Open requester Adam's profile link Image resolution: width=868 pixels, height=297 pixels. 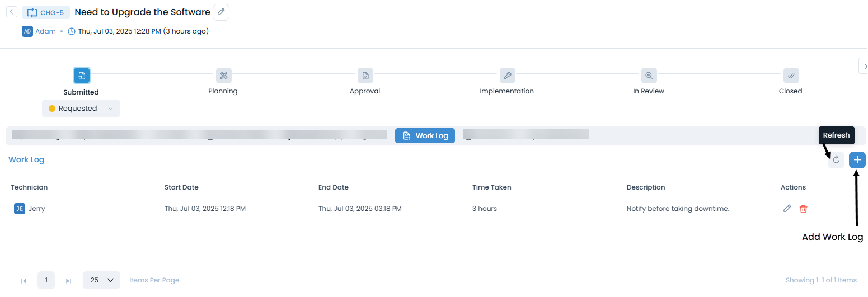(45, 31)
